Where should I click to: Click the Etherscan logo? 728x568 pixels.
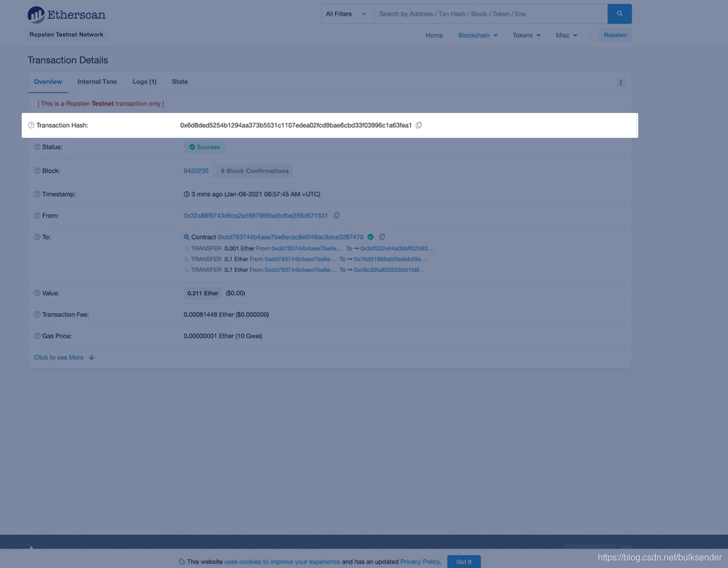pyautogui.click(x=66, y=15)
